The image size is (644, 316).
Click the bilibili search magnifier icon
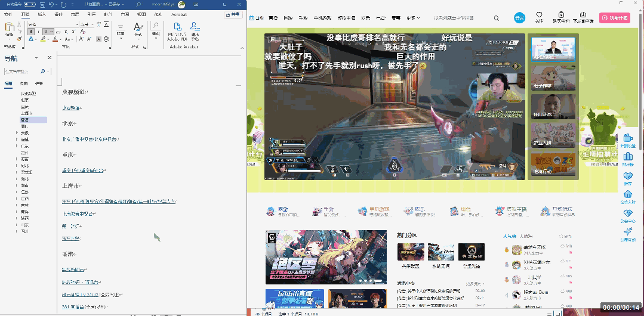click(x=497, y=18)
